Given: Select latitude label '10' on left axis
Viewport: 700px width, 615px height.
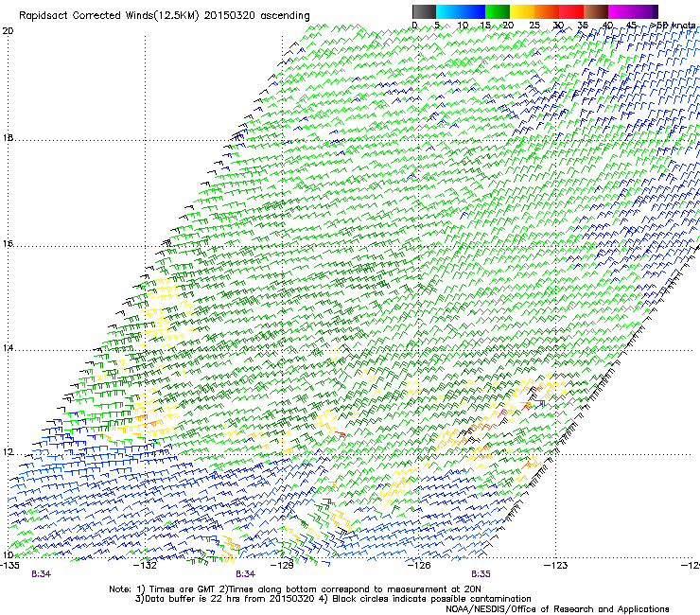Looking at the screenshot, I should point(8,555).
